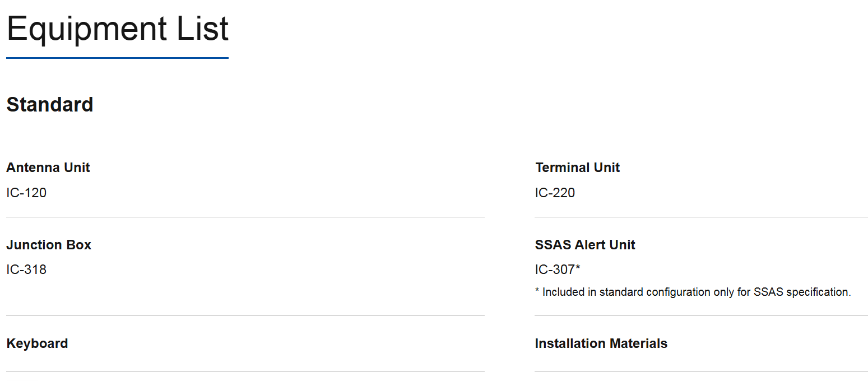Click the SSAS specification footnote text

pyautogui.click(x=693, y=292)
